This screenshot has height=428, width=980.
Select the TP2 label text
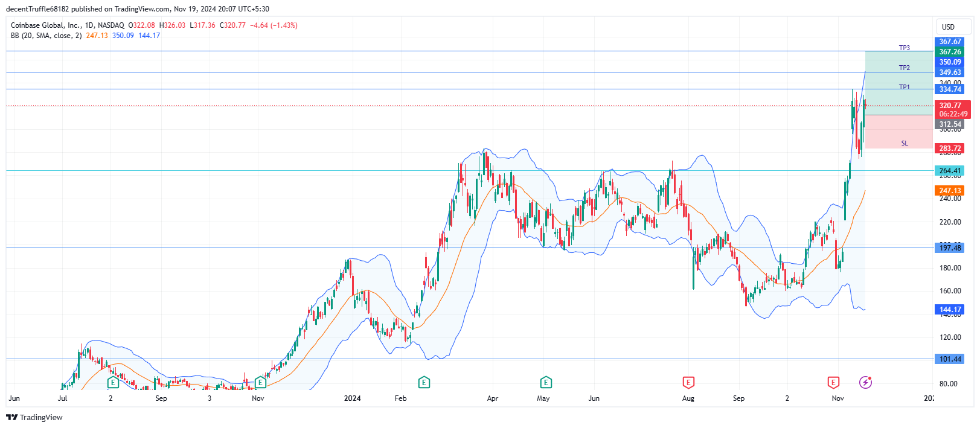[x=904, y=68]
